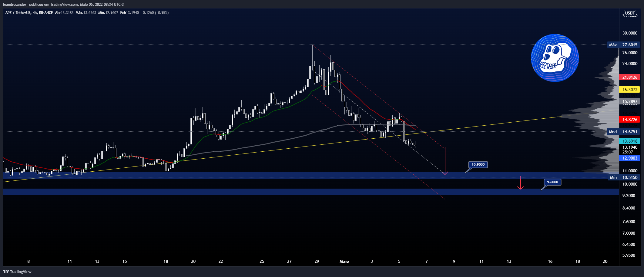Click the TradingView logo at bottom left

click(x=17, y=272)
